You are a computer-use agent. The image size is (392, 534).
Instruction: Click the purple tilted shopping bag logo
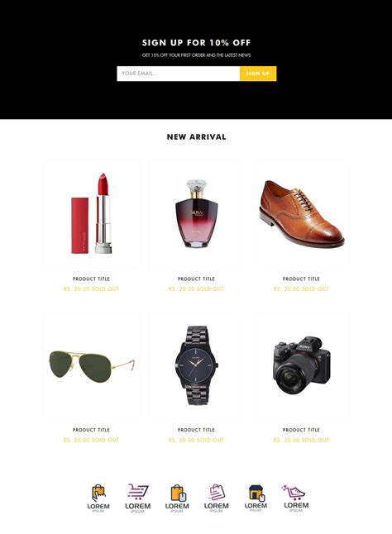point(217,498)
